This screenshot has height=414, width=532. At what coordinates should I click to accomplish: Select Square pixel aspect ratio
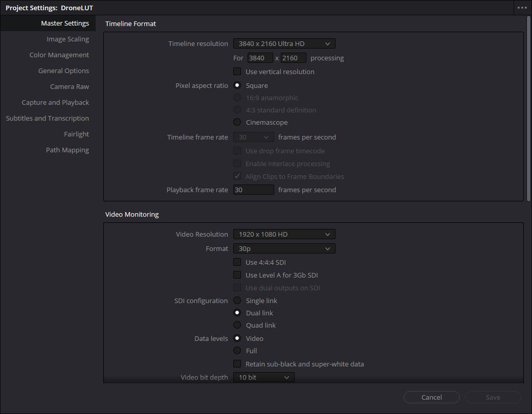pos(237,85)
